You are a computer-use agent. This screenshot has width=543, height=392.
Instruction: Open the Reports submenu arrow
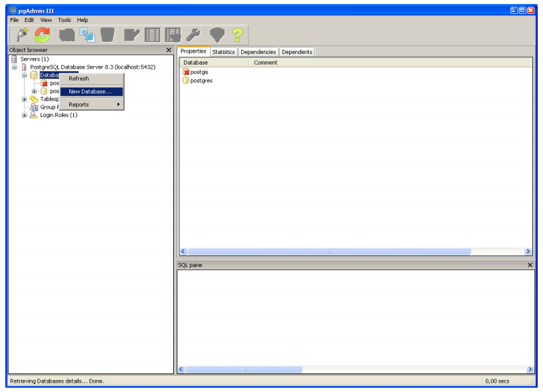[119, 104]
